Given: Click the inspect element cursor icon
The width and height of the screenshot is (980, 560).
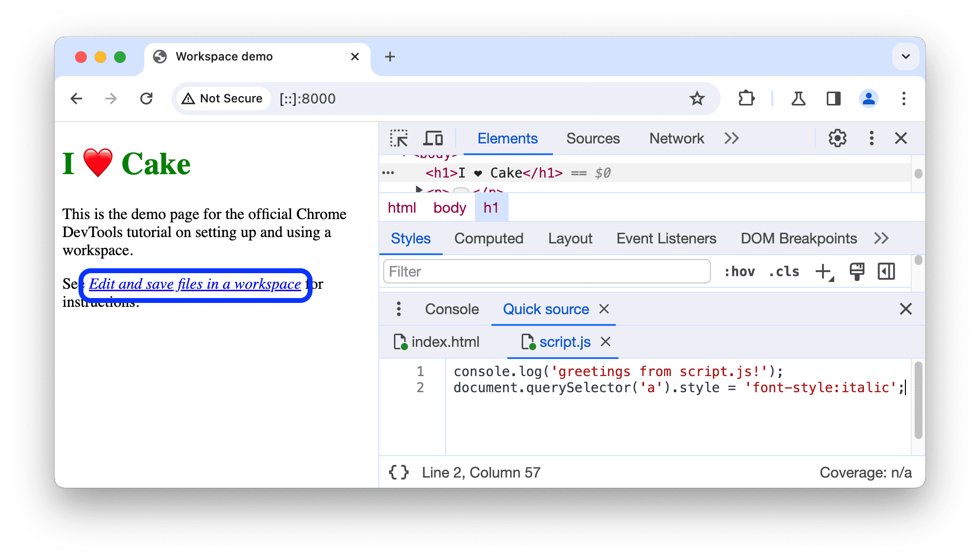Looking at the screenshot, I should pyautogui.click(x=398, y=139).
